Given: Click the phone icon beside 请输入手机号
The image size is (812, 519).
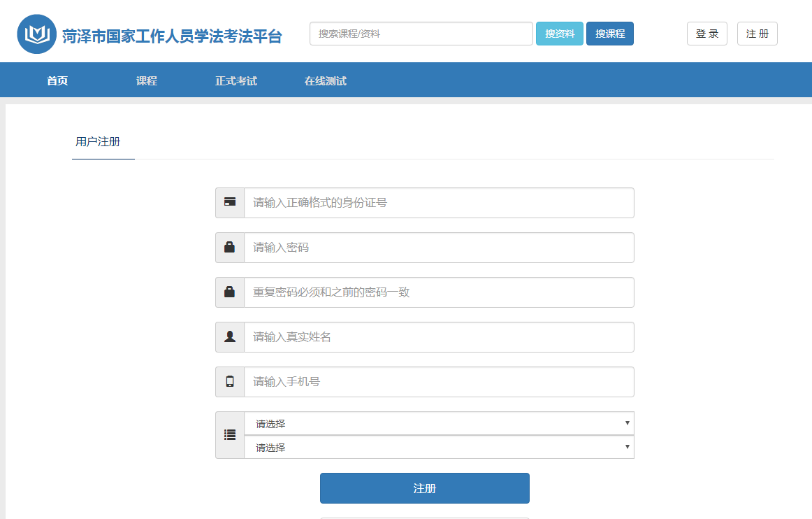Looking at the screenshot, I should coord(230,382).
